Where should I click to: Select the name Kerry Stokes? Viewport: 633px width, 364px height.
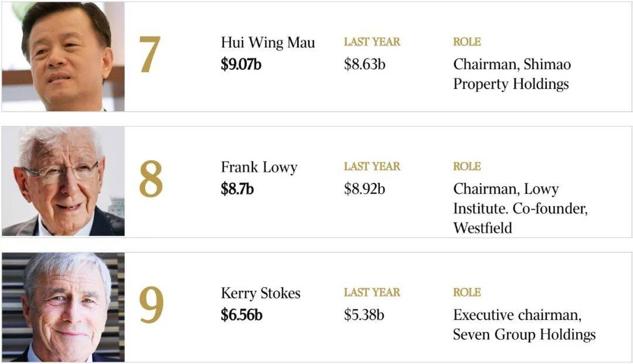pos(260,293)
